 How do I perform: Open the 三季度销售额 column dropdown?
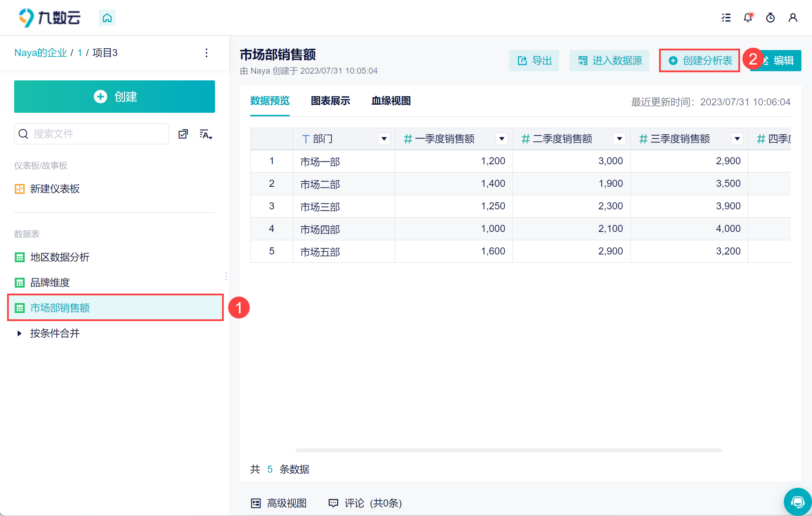click(x=737, y=139)
